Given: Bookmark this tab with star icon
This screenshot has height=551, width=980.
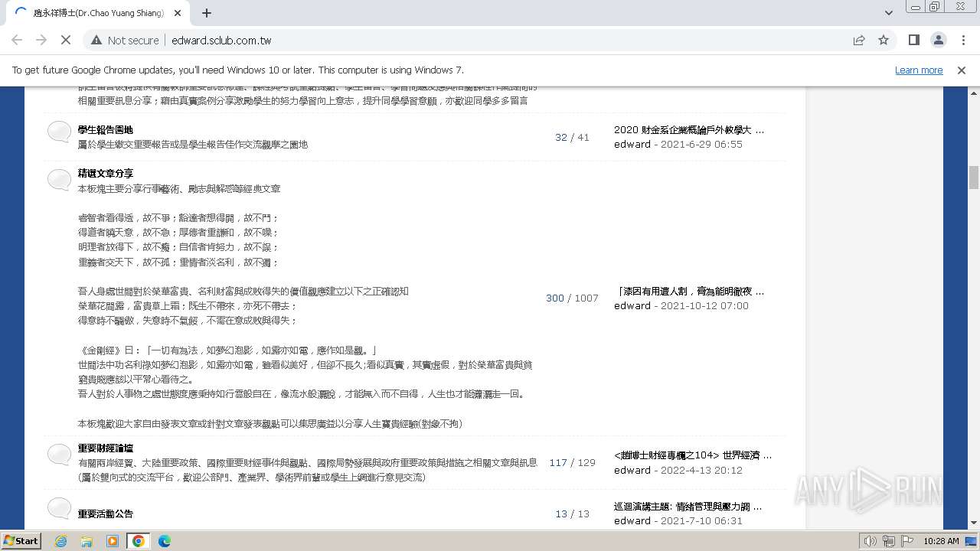Looking at the screenshot, I should click(x=884, y=40).
